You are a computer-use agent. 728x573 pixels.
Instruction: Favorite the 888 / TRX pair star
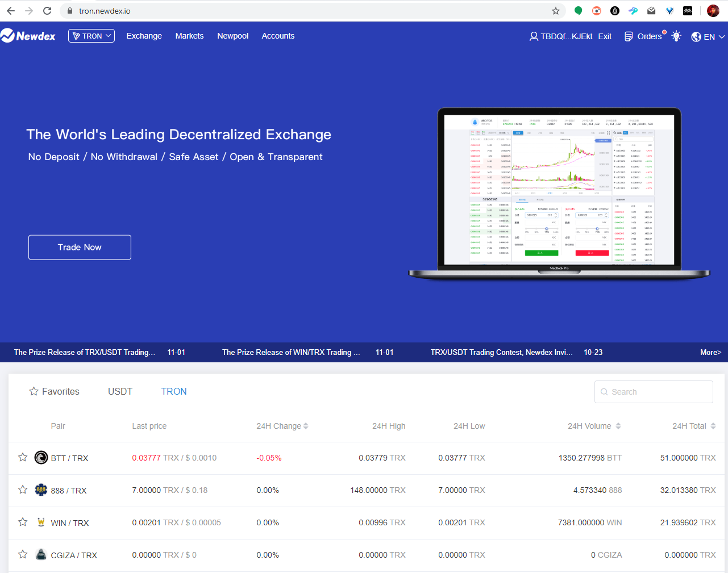[x=23, y=490]
